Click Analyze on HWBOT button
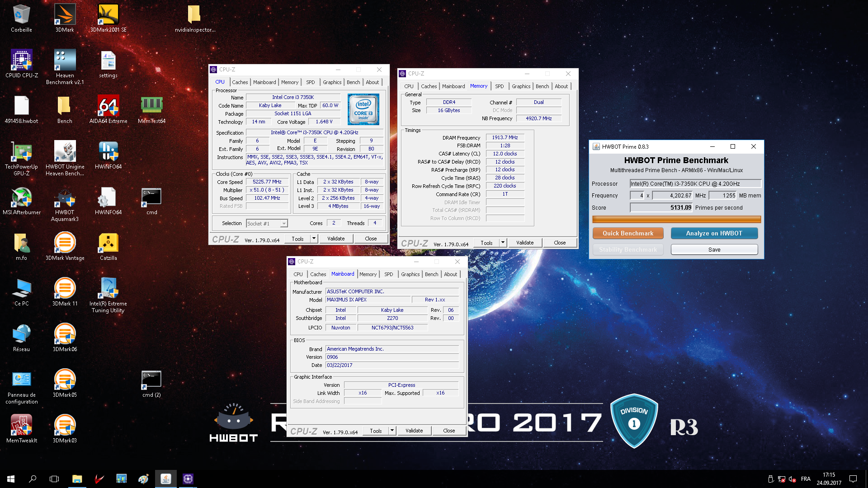The image size is (868, 488). tap(714, 233)
